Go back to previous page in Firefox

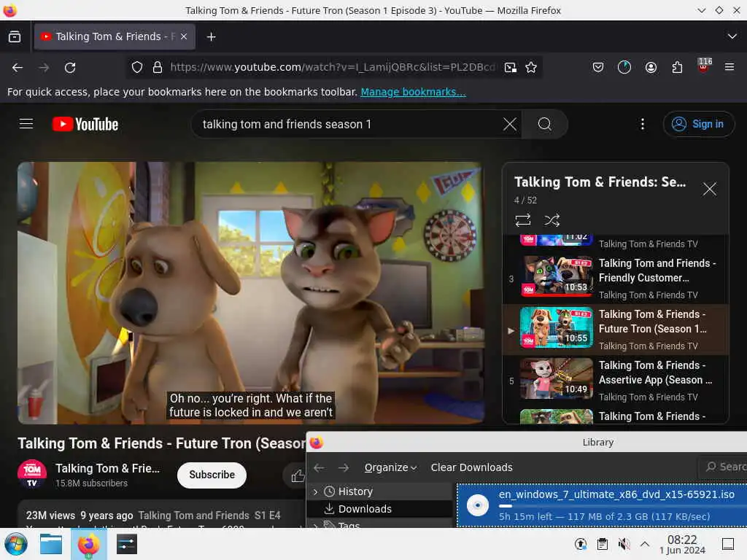pos(18,68)
